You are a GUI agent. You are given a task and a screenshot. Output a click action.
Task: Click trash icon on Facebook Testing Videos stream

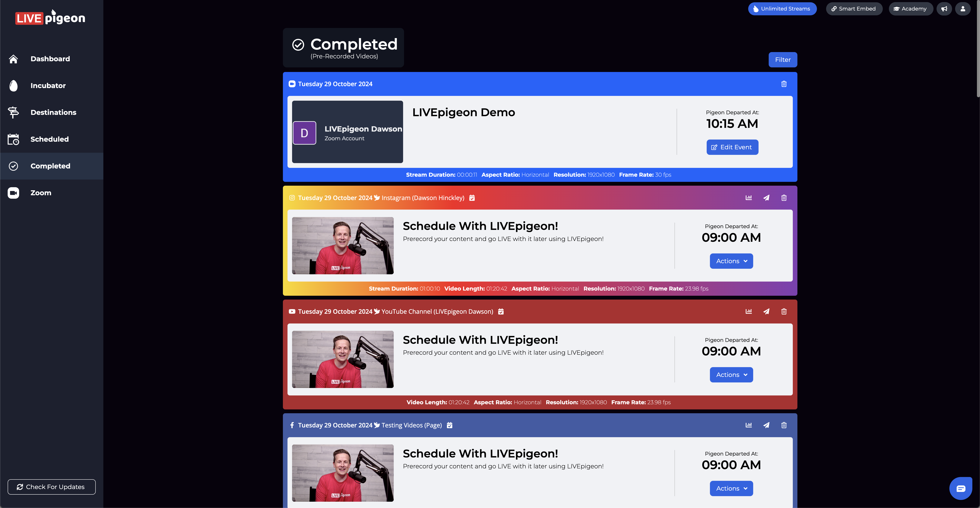pos(784,425)
